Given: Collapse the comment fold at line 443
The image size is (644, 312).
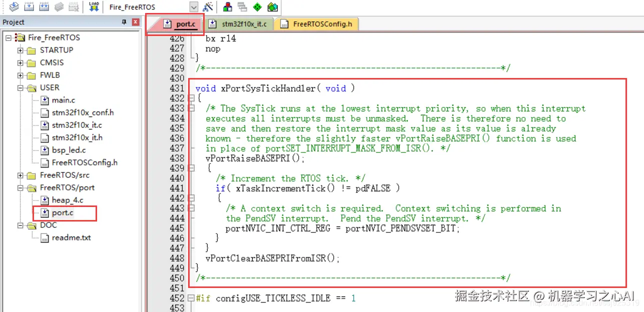Looking at the screenshot, I should click(x=191, y=208).
